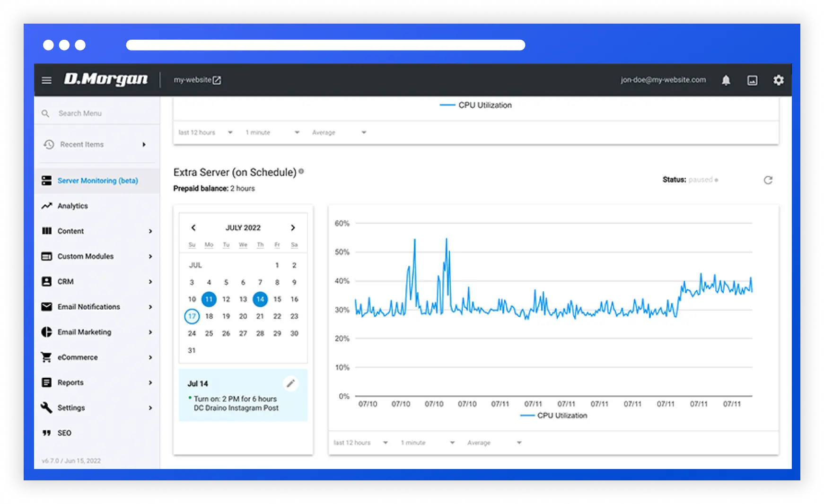The image size is (824, 504).
Task: Focus the Search Menu field
Action: [x=97, y=113]
